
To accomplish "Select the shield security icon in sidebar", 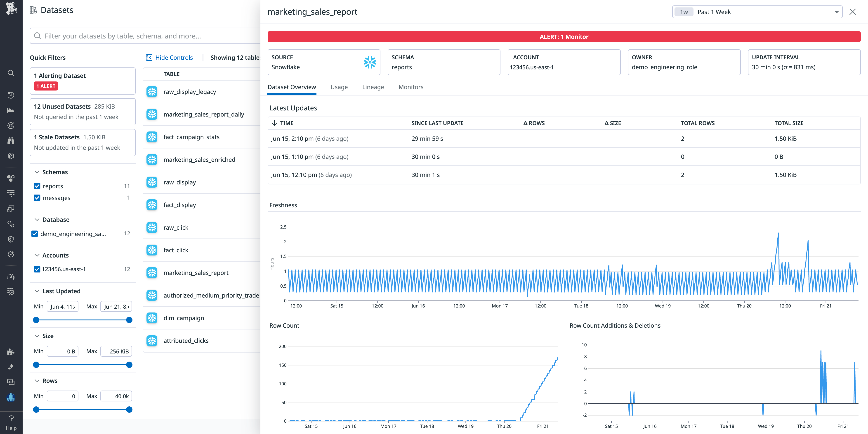I will click(11, 239).
